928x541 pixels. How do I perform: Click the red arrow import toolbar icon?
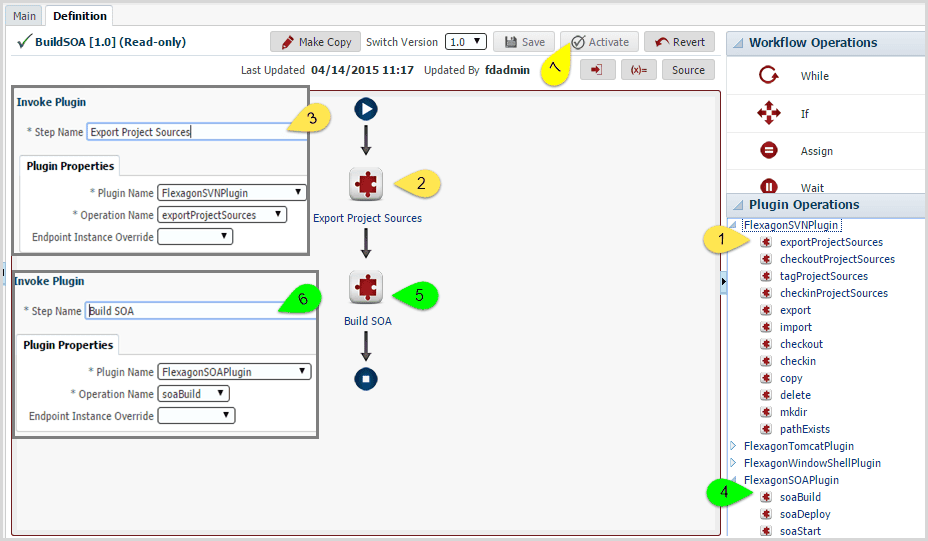coord(598,70)
